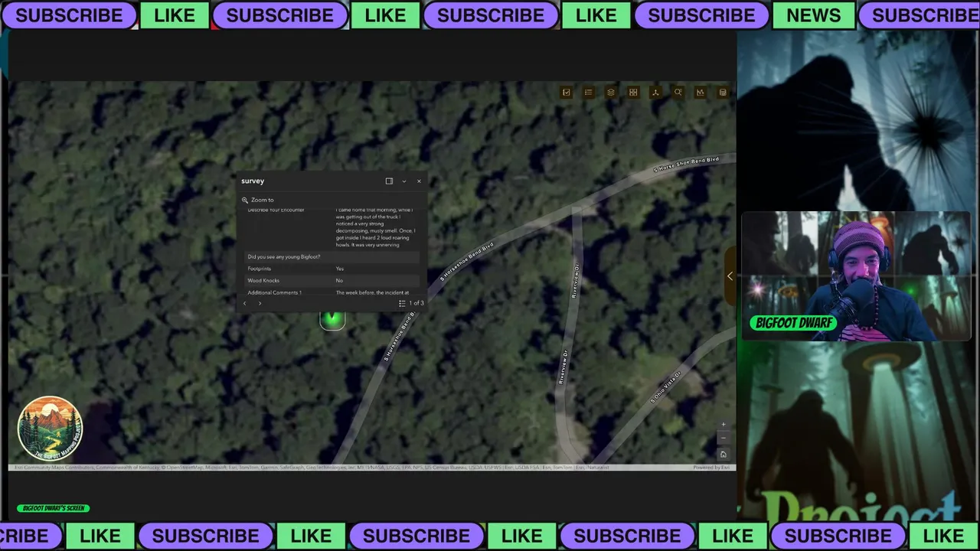Click the S Horse Shoe Bend Blvd road label
This screenshot has height=551, width=980.
pos(686,165)
